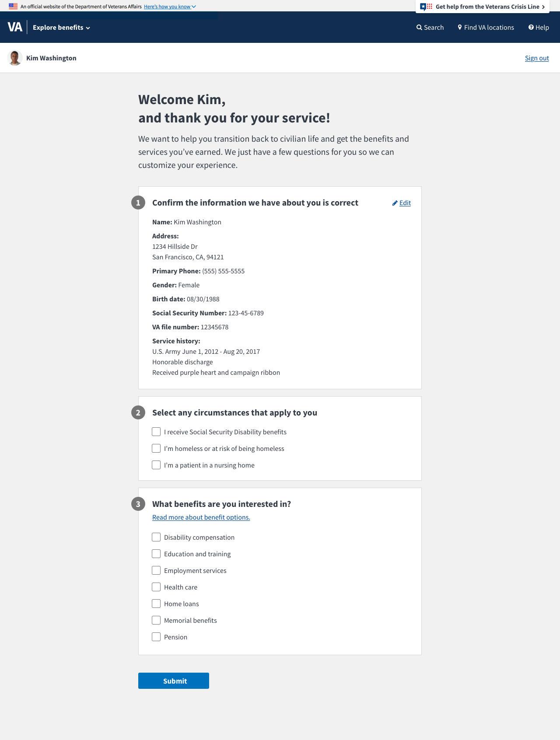
Task: Click the Find VA locations pin icon
Action: [x=460, y=28]
